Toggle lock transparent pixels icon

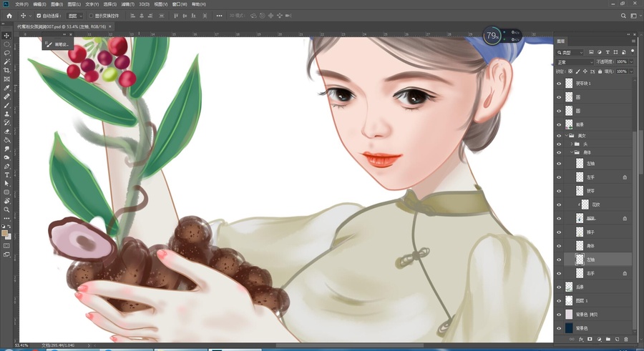(x=570, y=71)
